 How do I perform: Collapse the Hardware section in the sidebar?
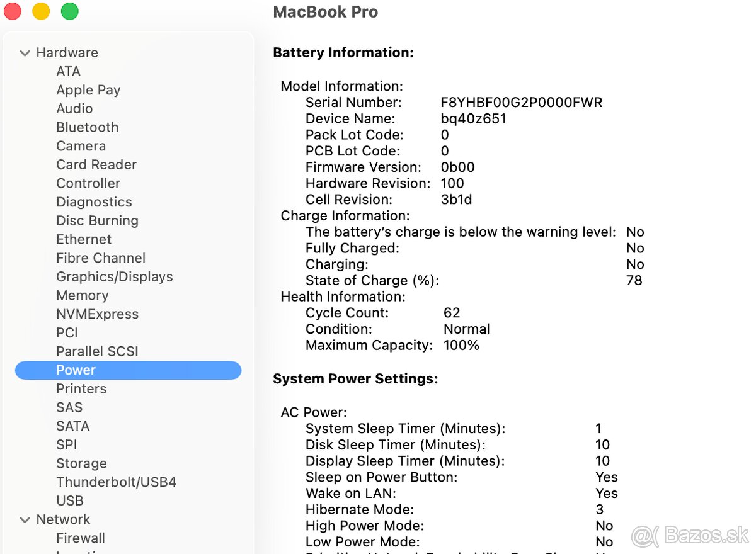(x=25, y=53)
